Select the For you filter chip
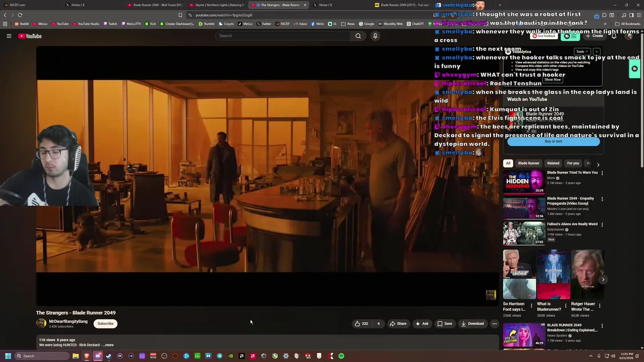 pos(573,163)
